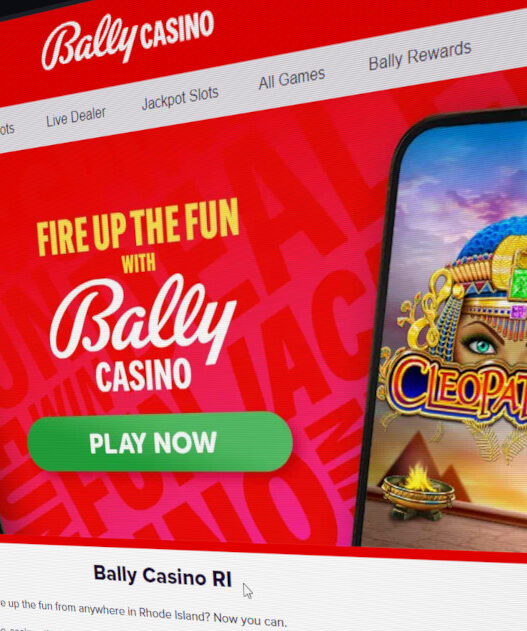Tap the Cleopatra game title logo
The height and width of the screenshot is (631, 527).
click(x=457, y=386)
